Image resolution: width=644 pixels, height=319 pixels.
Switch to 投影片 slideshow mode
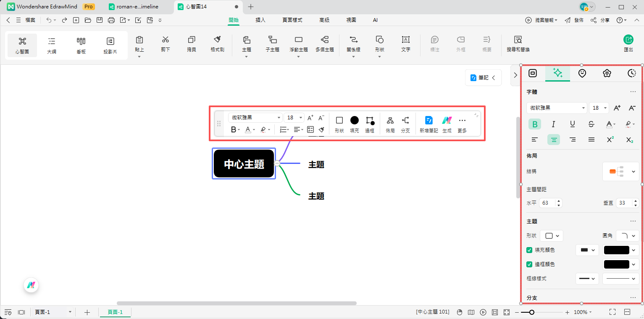(x=110, y=45)
